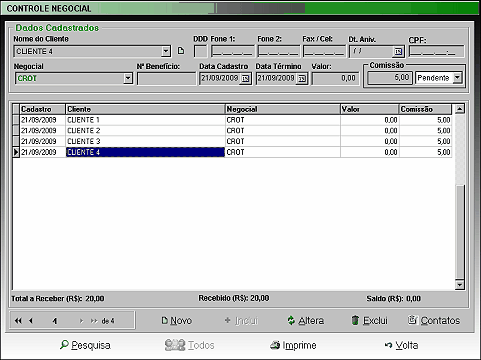Click the Fone 1 input field
481x360 pixels.
pos(233,52)
